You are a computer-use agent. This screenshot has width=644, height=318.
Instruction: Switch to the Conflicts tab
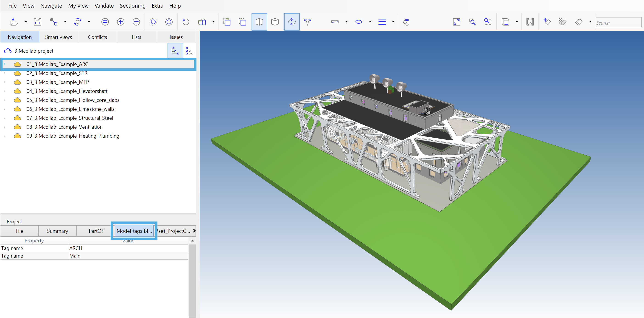[98, 37]
